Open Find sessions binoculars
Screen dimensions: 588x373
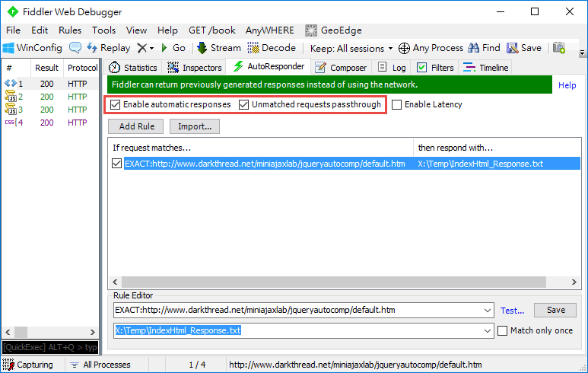point(484,48)
